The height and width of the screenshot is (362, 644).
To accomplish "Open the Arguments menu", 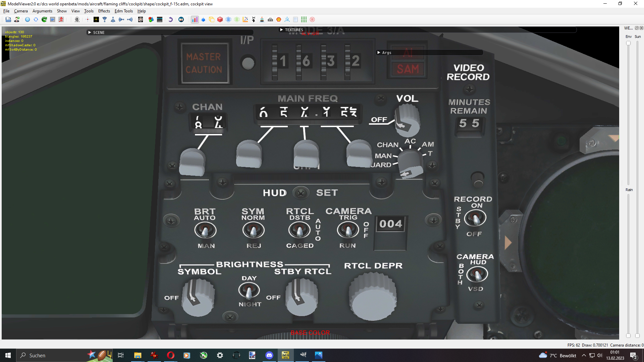I will [42, 11].
